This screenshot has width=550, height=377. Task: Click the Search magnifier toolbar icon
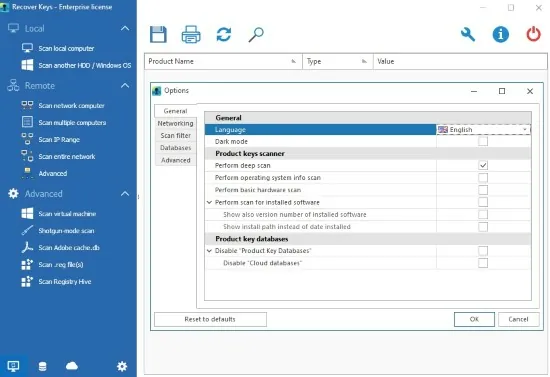(x=256, y=34)
